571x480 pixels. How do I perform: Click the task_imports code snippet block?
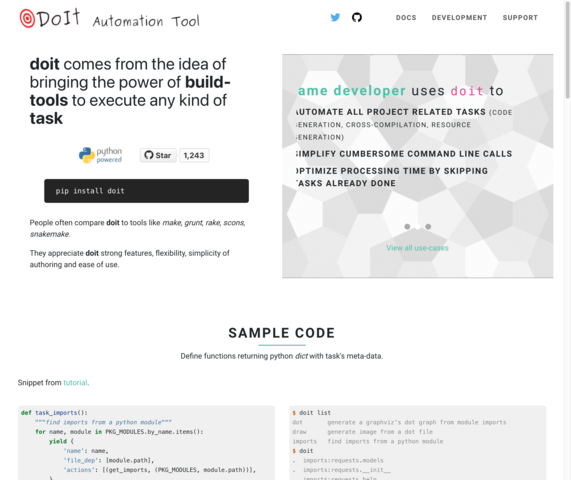[146, 443]
